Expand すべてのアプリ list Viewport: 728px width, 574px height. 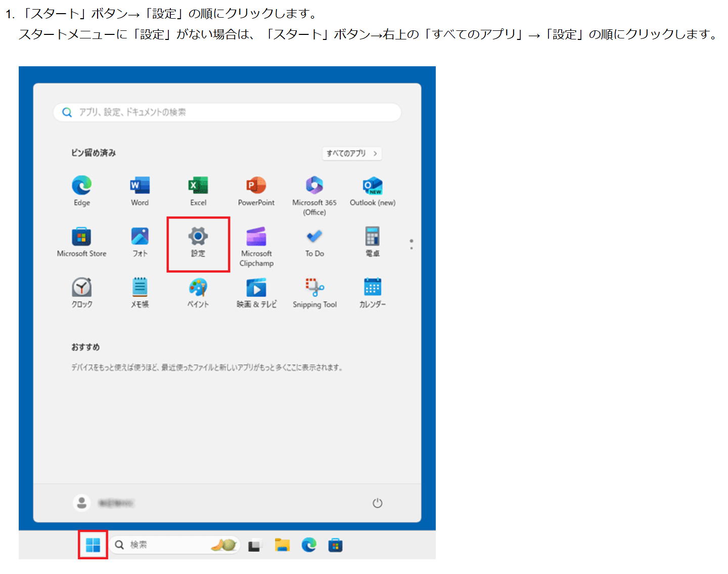352,153
